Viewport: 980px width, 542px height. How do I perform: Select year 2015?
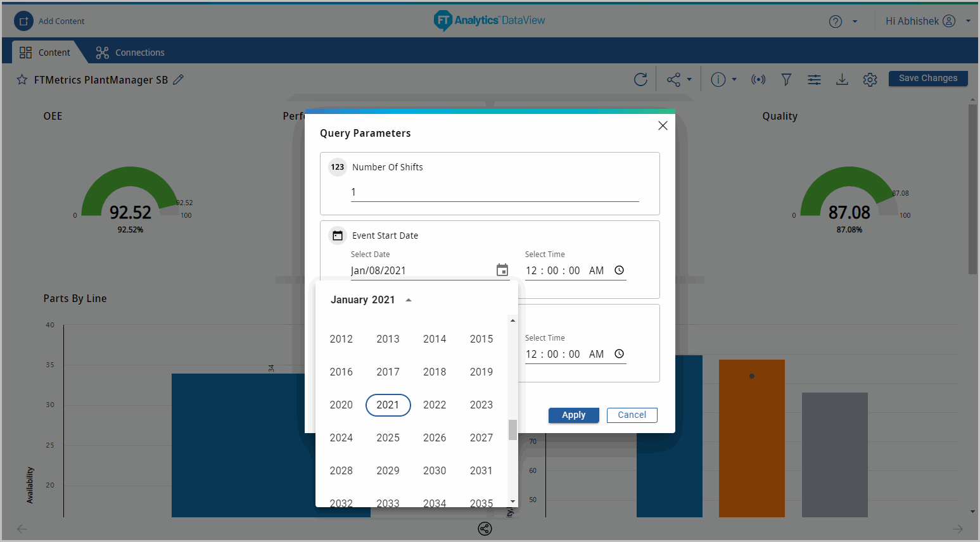[481, 339]
